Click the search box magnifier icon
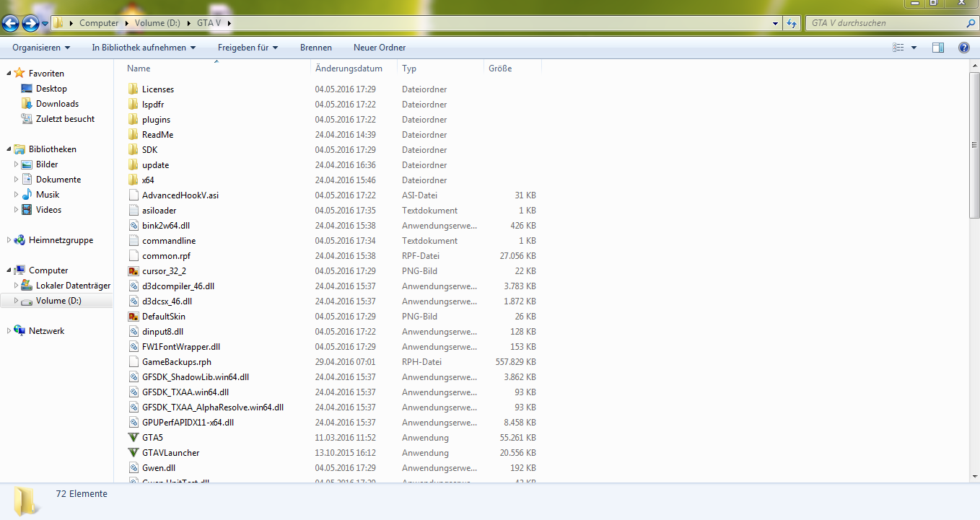The image size is (980, 520). tap(970, 23)
